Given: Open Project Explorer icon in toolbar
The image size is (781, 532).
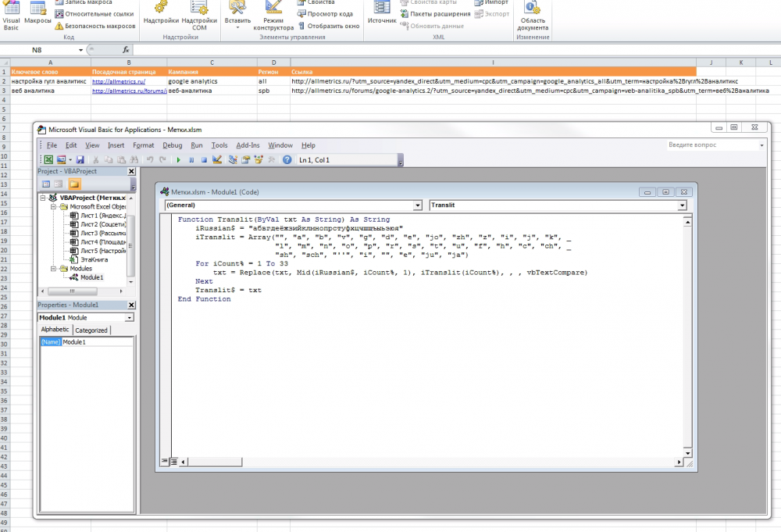Looking at the screenshot, I should pyautogui.click(x=233, y=160).
